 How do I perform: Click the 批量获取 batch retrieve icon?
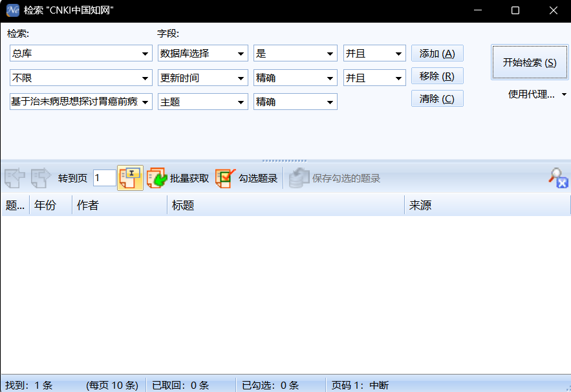(x=157, y=178)
